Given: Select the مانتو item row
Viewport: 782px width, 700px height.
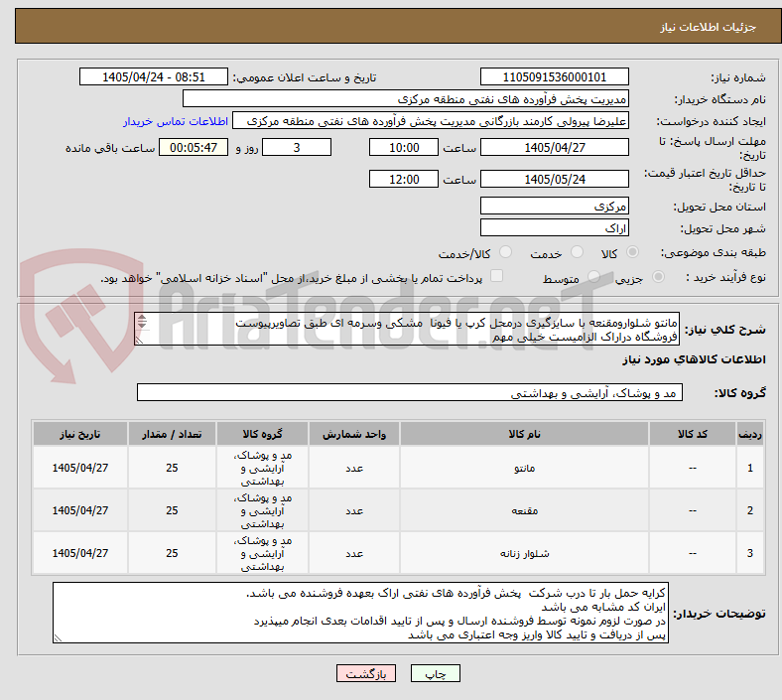Looking at the screenshot, I should click(x=398, y=468).
